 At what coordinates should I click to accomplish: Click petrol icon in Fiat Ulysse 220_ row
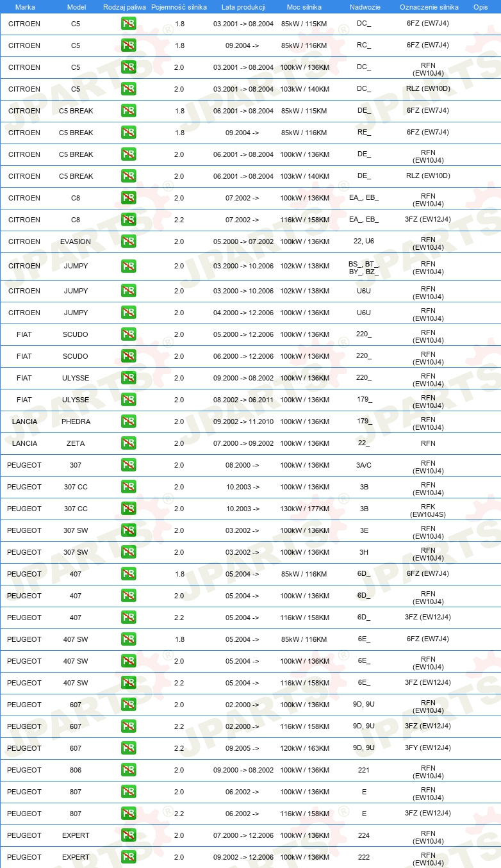tap(129, 378)
